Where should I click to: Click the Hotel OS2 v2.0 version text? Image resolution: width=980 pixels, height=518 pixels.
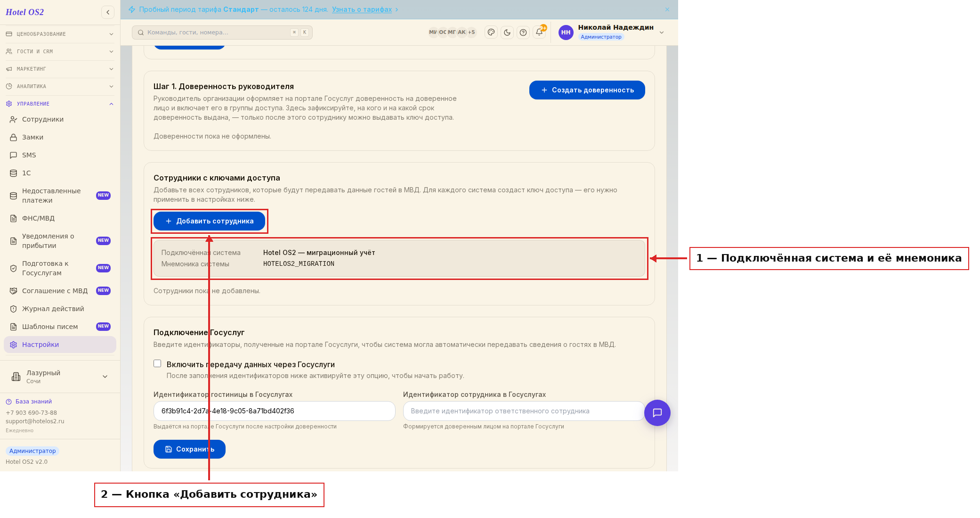click(x=26, y=462)
